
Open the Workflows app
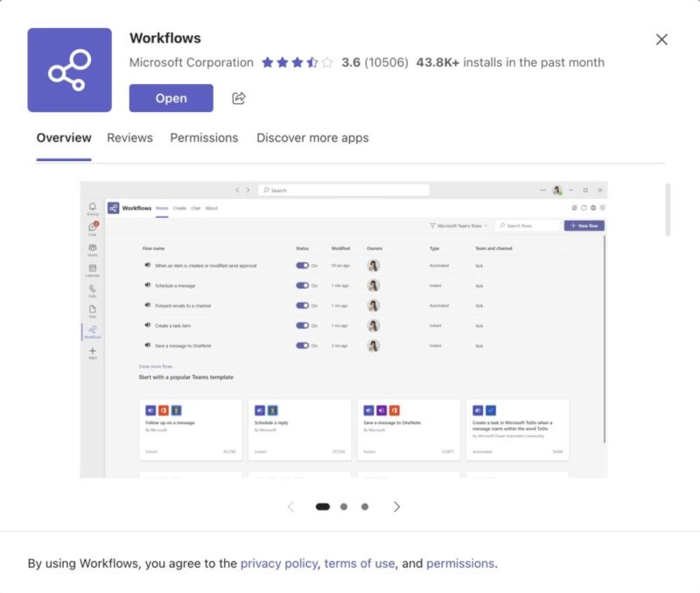[x=171, y=98]
